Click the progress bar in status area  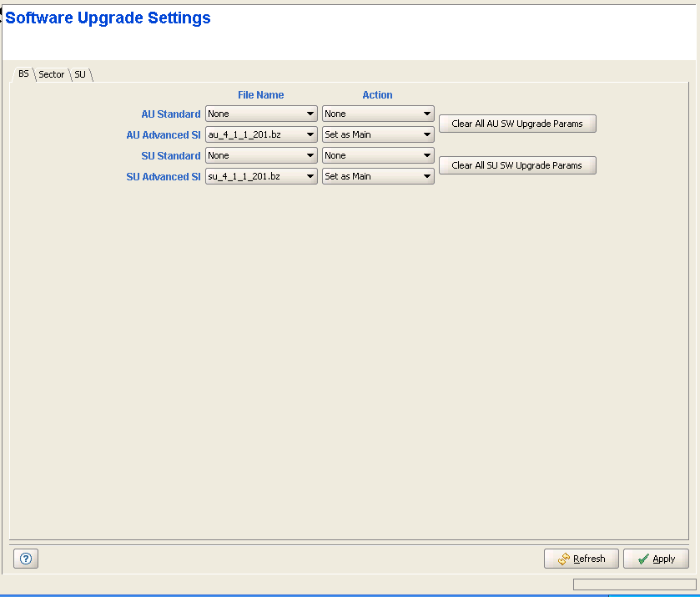tap(634, 584)
